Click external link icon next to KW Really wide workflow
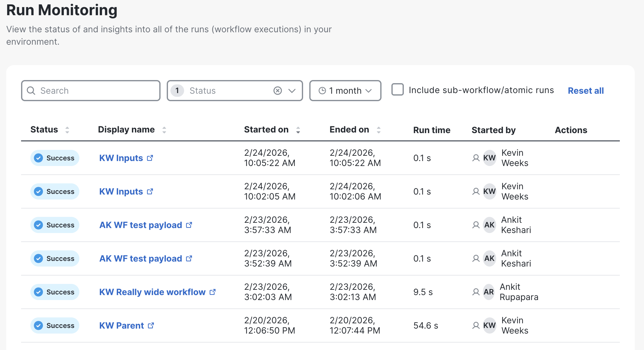The width and height of the screenshot is (644, 350). (x=213, y=292)
